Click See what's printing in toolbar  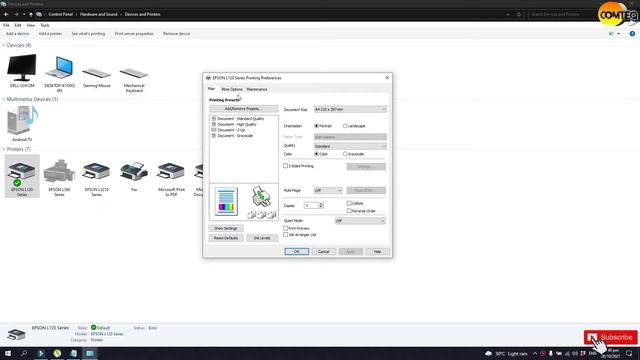click(x=88, y=33)
